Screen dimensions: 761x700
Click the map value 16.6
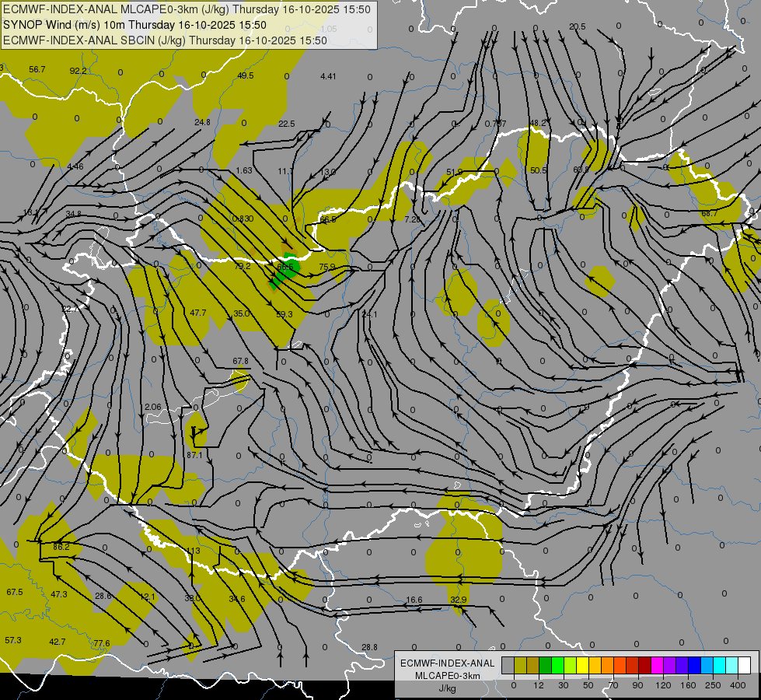[x=414, y=600]
